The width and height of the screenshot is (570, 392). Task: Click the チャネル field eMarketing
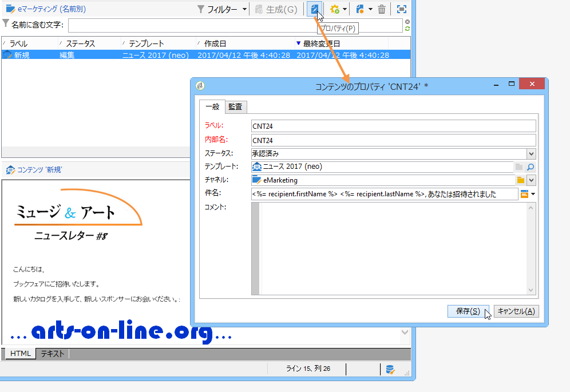383,180
